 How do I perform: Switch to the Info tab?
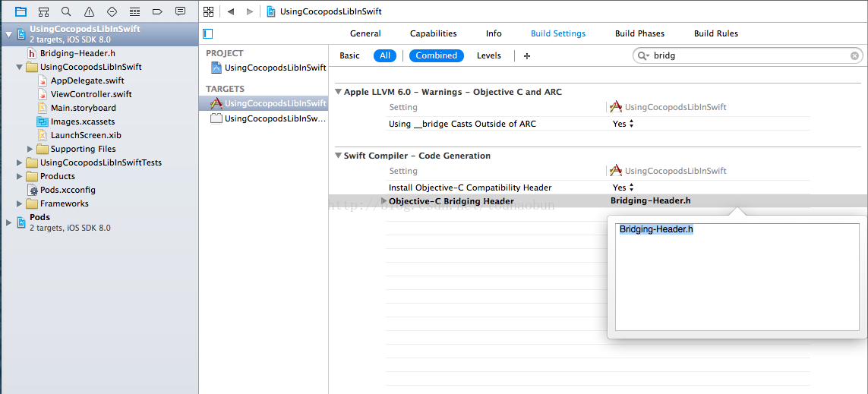[494, 33]
